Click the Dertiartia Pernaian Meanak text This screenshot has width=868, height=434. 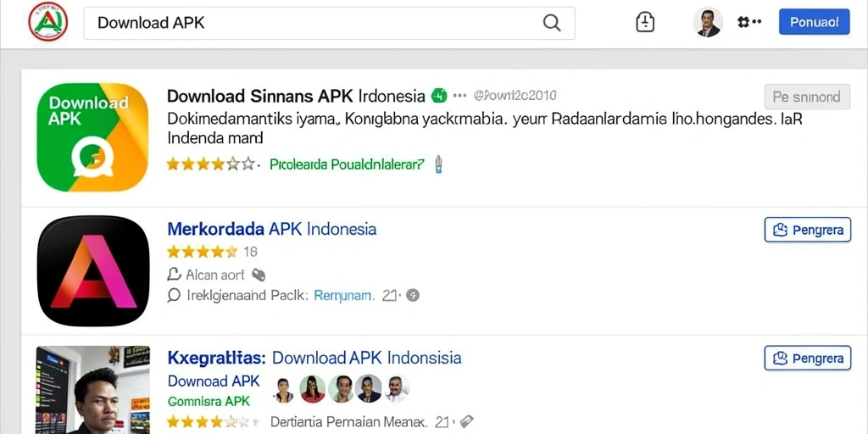(348, 422)
